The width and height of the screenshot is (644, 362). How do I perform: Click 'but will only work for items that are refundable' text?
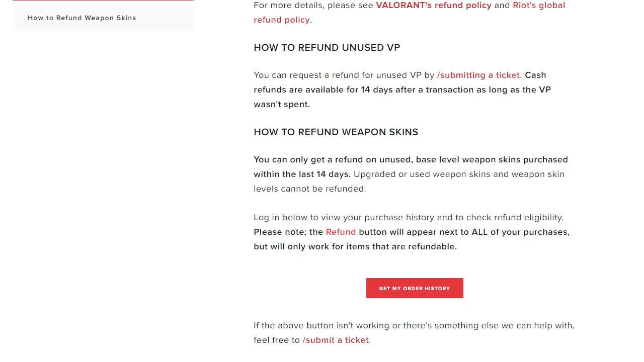pos(355,246)
